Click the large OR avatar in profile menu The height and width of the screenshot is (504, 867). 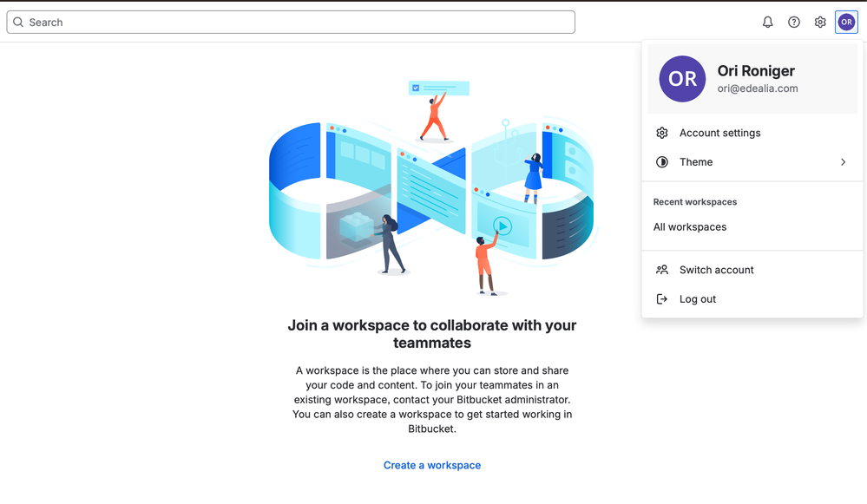point(682,79)
